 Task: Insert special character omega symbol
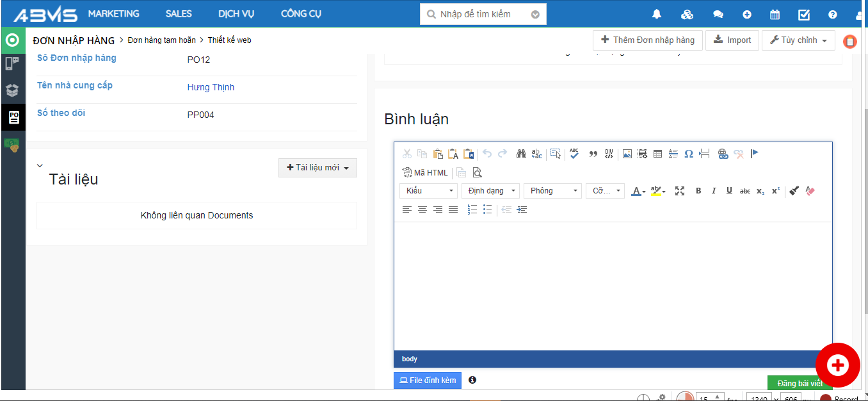[x=689, y=154]
